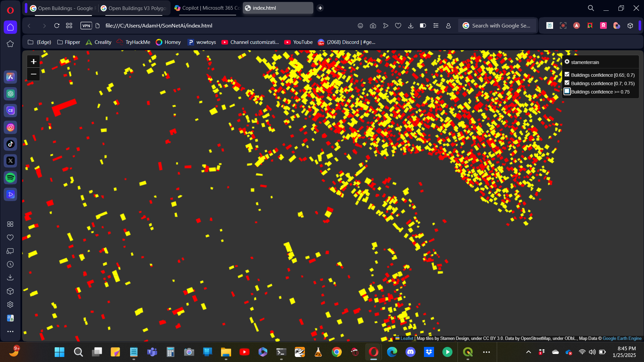Open downloads icon in address bar
This screenshot has height=362, width=644.
click(411, 26)
